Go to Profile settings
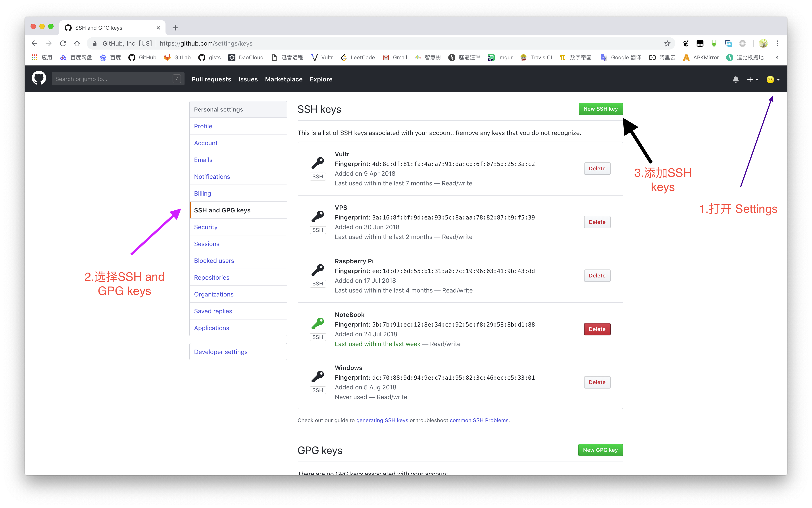 coord(238,126)
